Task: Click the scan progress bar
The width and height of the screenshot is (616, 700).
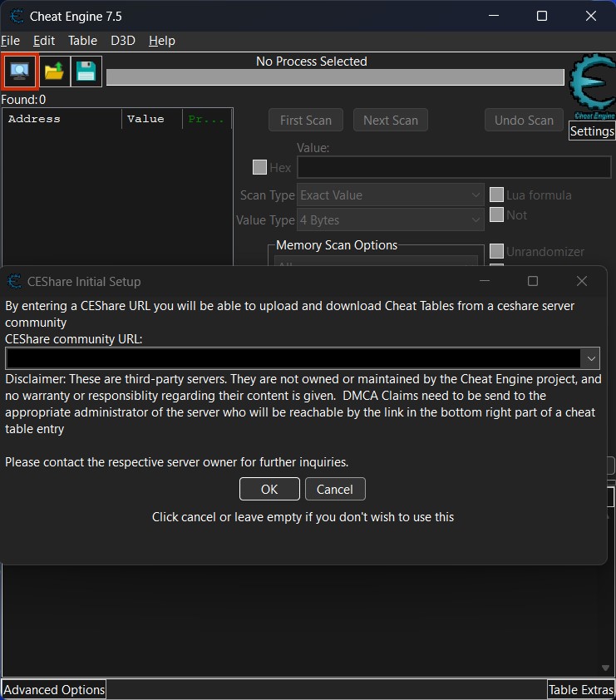Action: [335, 77]
